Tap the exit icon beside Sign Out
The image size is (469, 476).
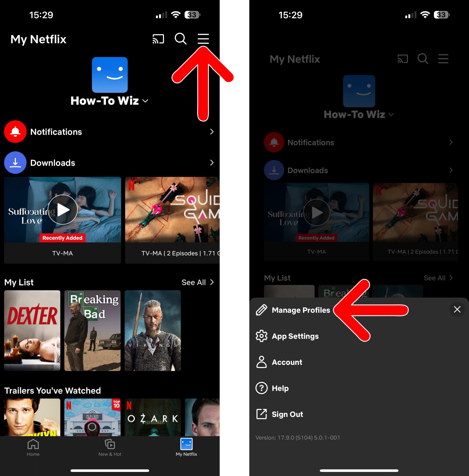tap(261, 414)
